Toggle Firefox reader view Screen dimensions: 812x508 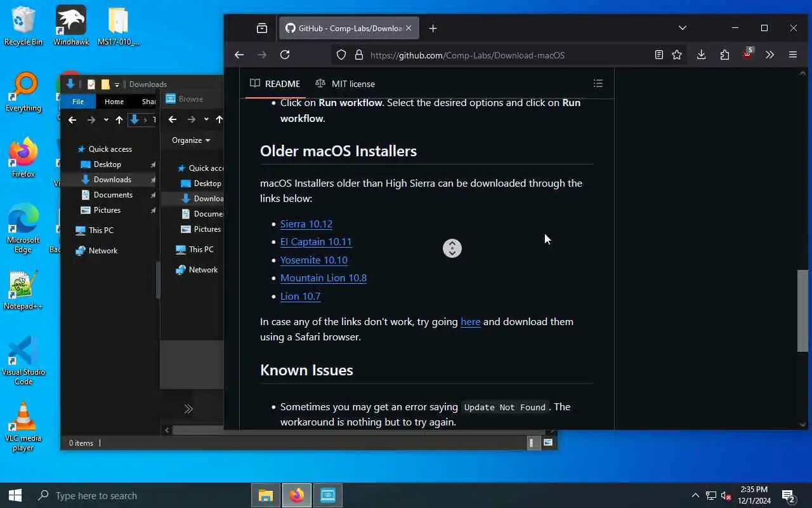coord(659,55)
